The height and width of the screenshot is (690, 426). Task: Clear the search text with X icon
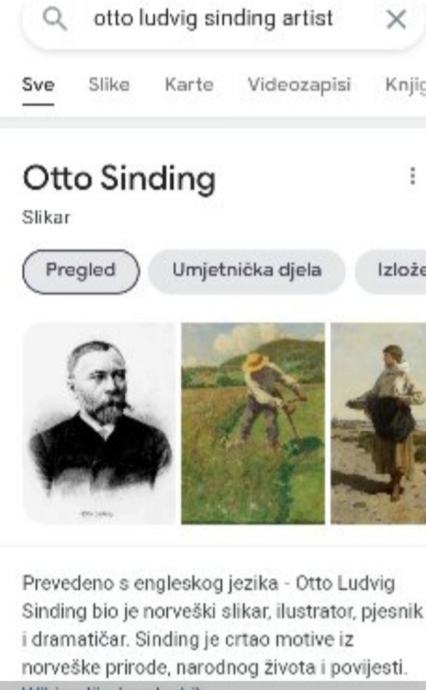point(396,19)
